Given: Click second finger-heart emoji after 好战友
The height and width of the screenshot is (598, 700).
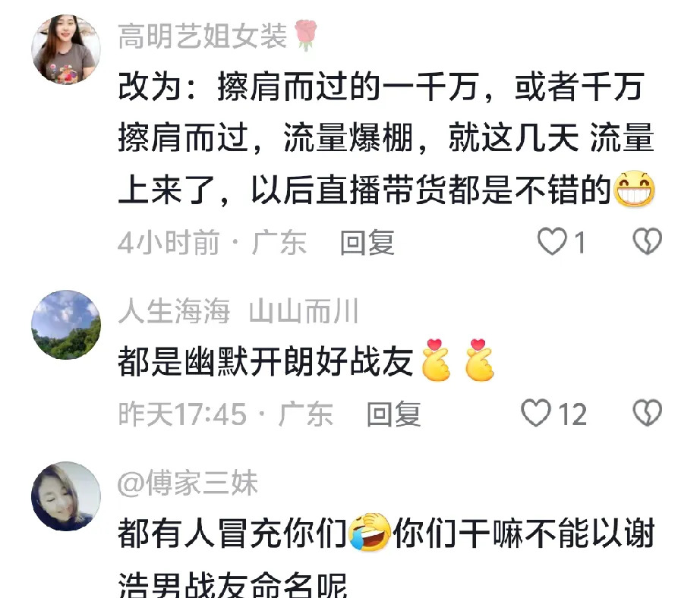Looking at the screenshot, I should click(479, 360).
